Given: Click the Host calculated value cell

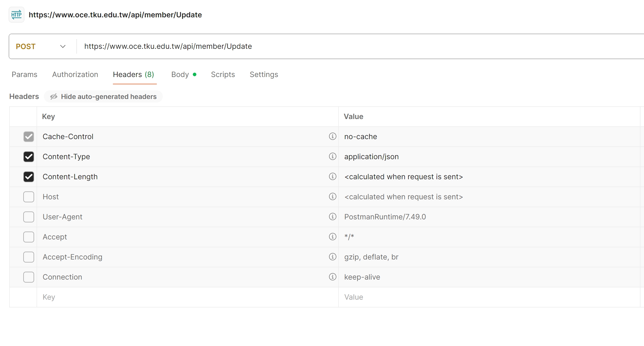Looking at the screenshot, I should pyautogui.click(x=489, y=197).
